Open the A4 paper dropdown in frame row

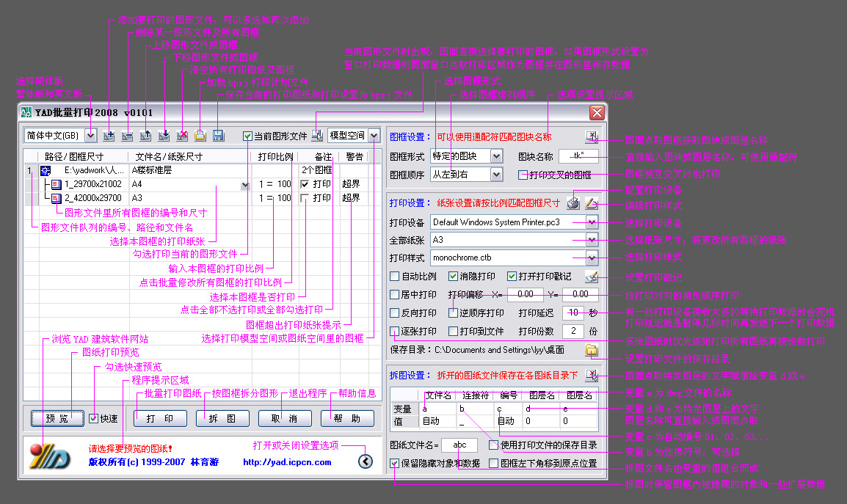tap(244, 185)
